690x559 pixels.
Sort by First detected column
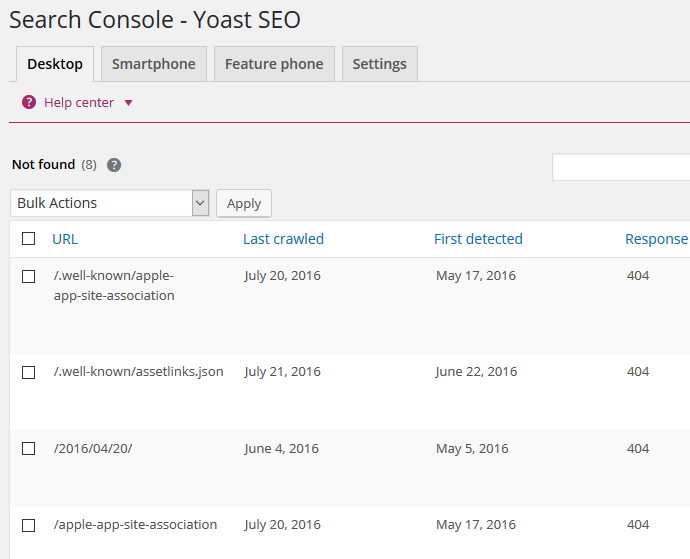coord(478,239)
